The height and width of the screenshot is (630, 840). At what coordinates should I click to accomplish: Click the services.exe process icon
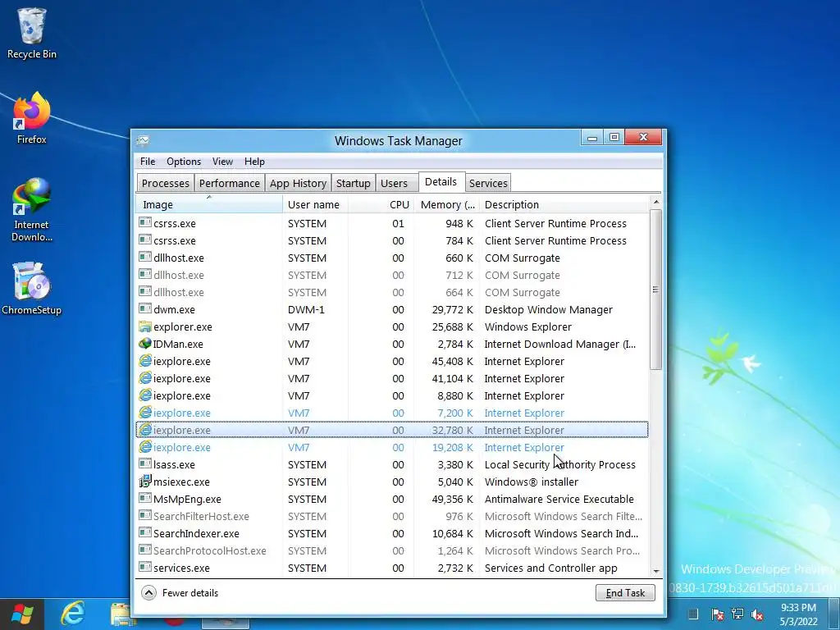pyautogui.click(x=144, y=567)
